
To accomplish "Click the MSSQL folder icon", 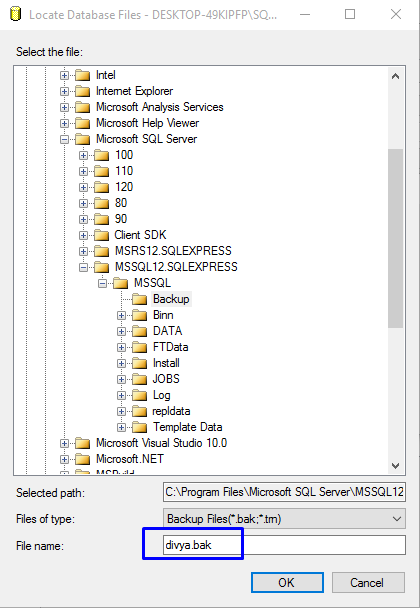I will coord(120,283).
